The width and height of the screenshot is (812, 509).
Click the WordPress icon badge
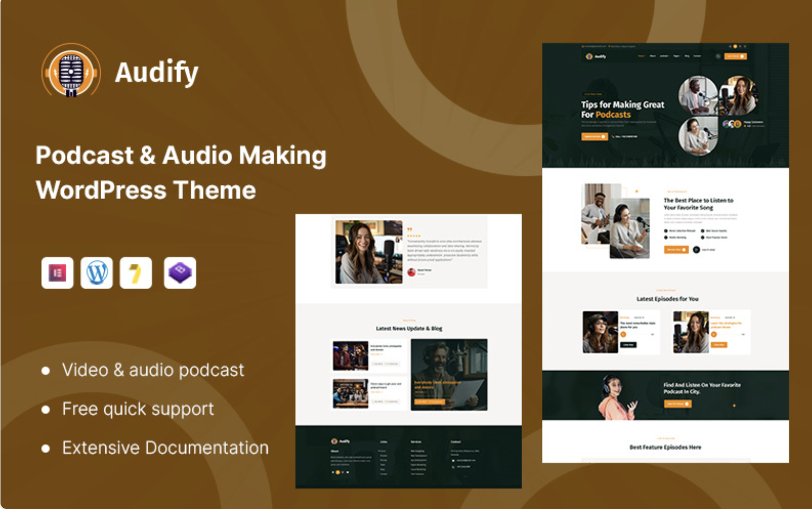click(96, 273)
